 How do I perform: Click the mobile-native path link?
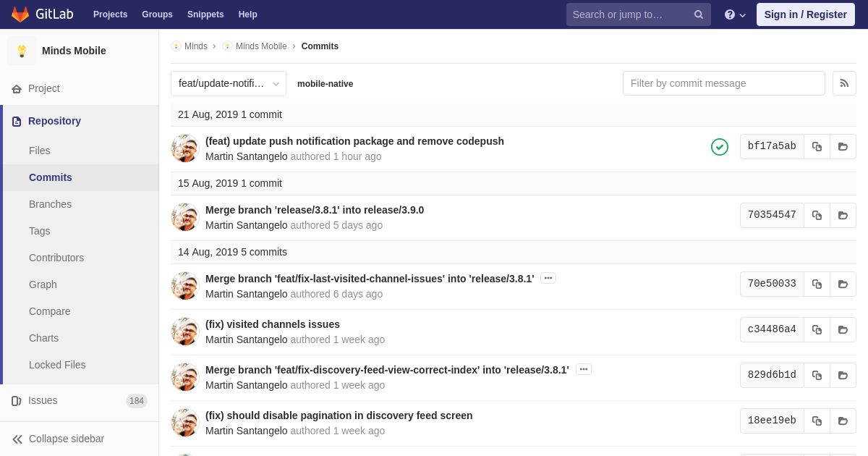325,84
